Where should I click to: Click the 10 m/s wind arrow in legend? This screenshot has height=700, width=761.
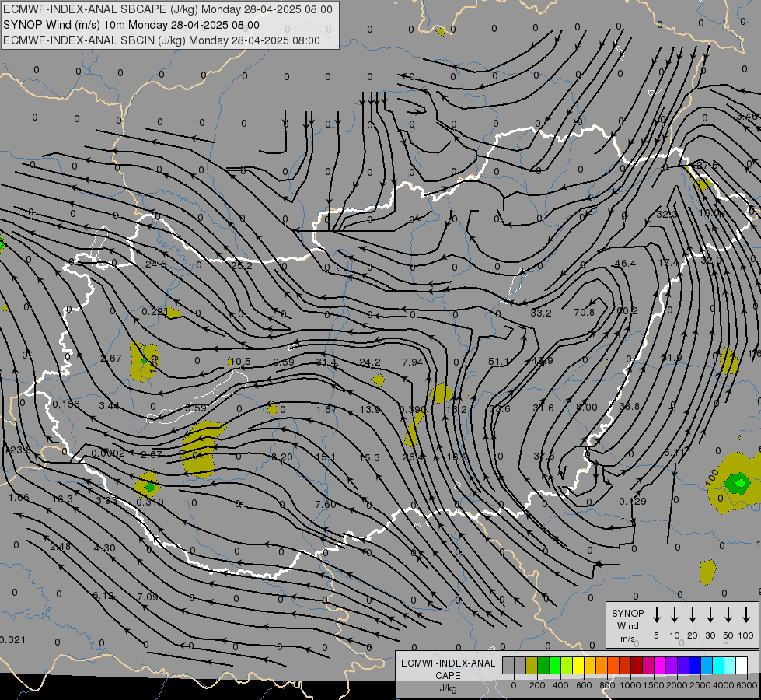[674, 615]
